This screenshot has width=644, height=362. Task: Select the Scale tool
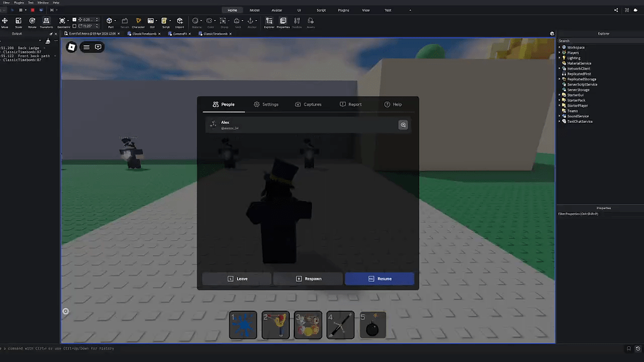18,23
